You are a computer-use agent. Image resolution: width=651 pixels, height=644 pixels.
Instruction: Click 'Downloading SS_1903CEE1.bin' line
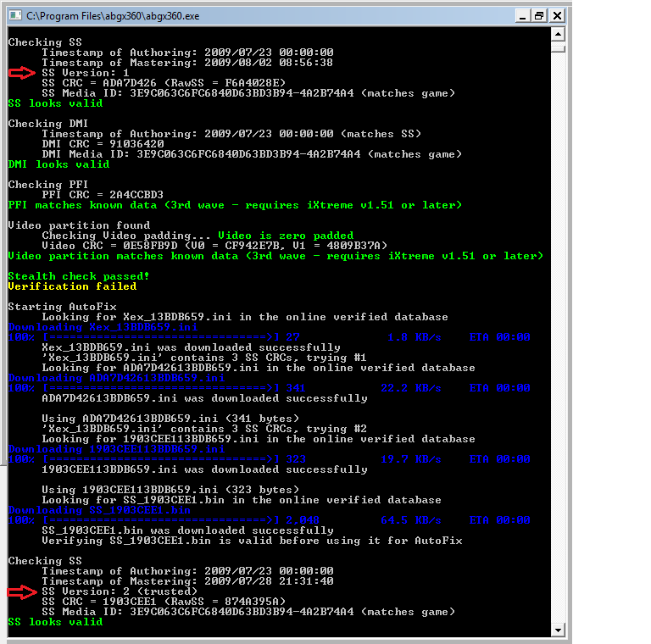[100, 510]
